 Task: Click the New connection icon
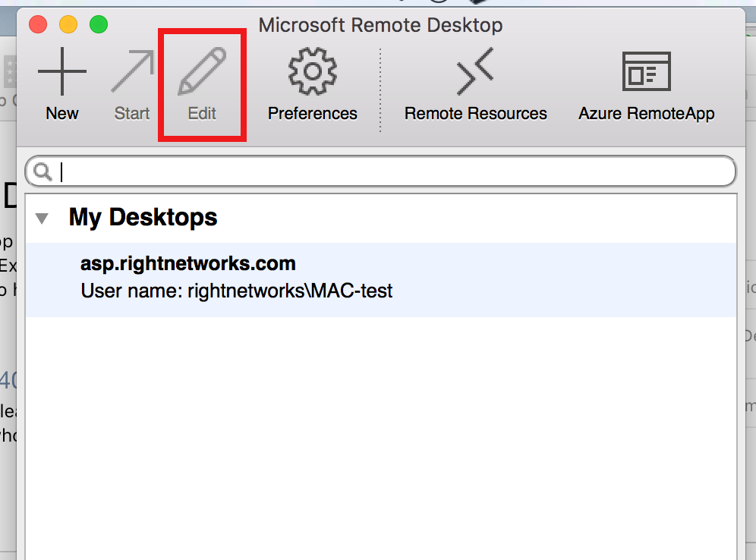click(61, 71)
